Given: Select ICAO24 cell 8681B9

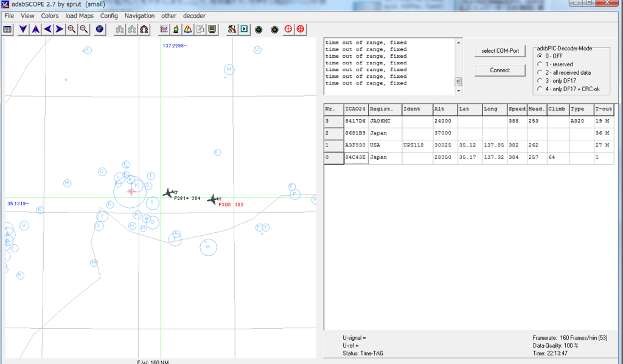Looking at the screenshot, I should point(356,133).
